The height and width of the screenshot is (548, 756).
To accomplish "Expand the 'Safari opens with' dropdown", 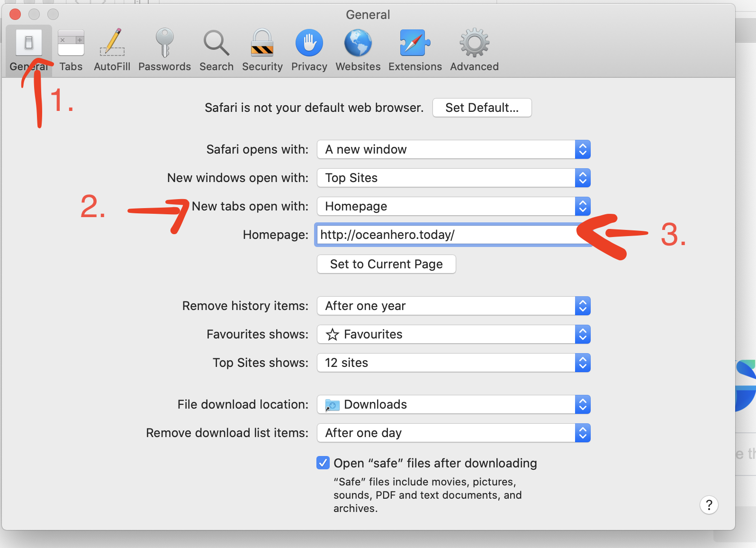I will click(x=453, y=149).
